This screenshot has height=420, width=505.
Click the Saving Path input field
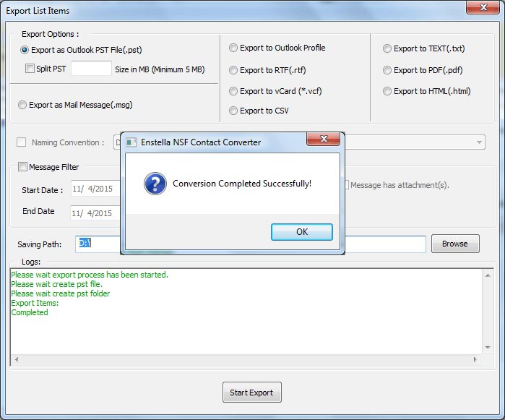383,244
